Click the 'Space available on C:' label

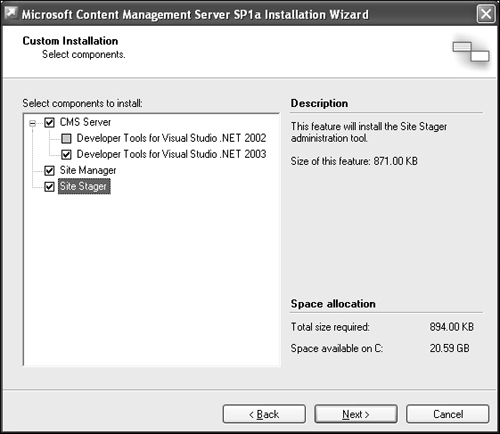337,348
